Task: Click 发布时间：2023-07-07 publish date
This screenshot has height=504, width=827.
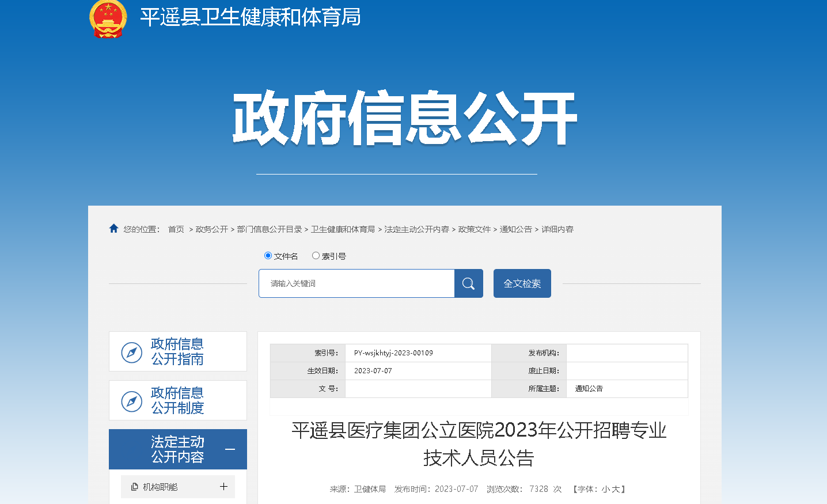Action: click(437, 489)
